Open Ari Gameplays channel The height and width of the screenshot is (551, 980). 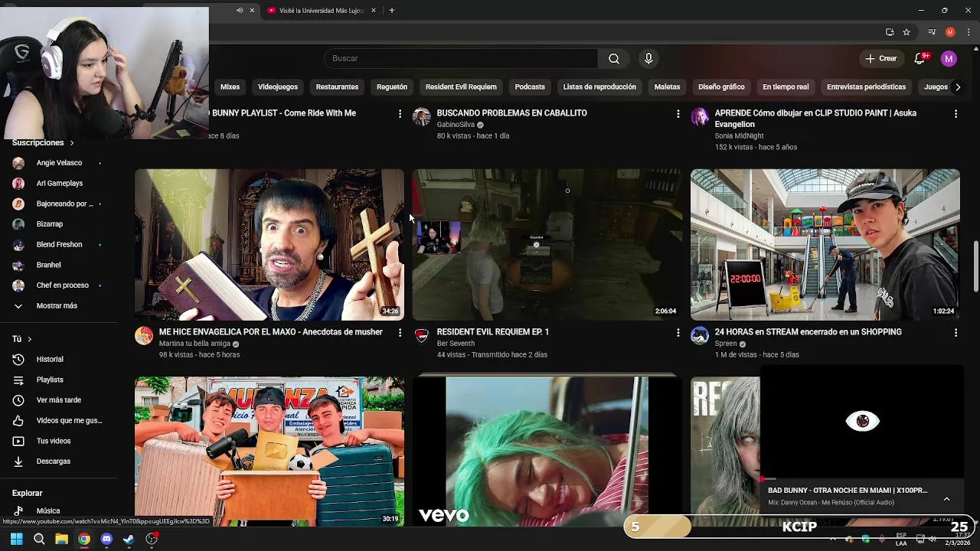57,184
